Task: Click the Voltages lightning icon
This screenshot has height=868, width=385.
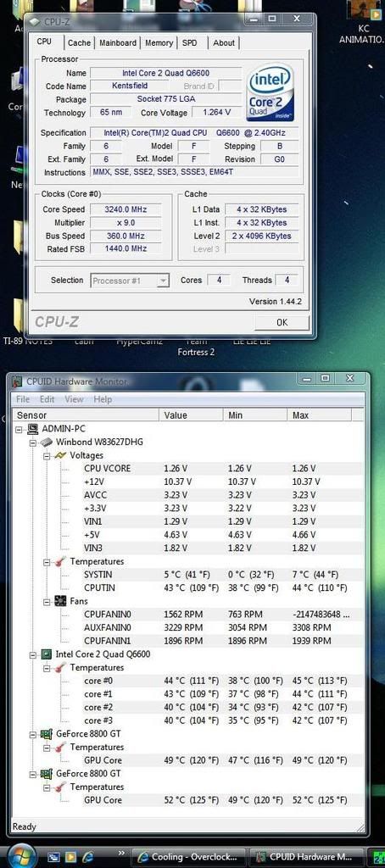Action: click(60, 455)
